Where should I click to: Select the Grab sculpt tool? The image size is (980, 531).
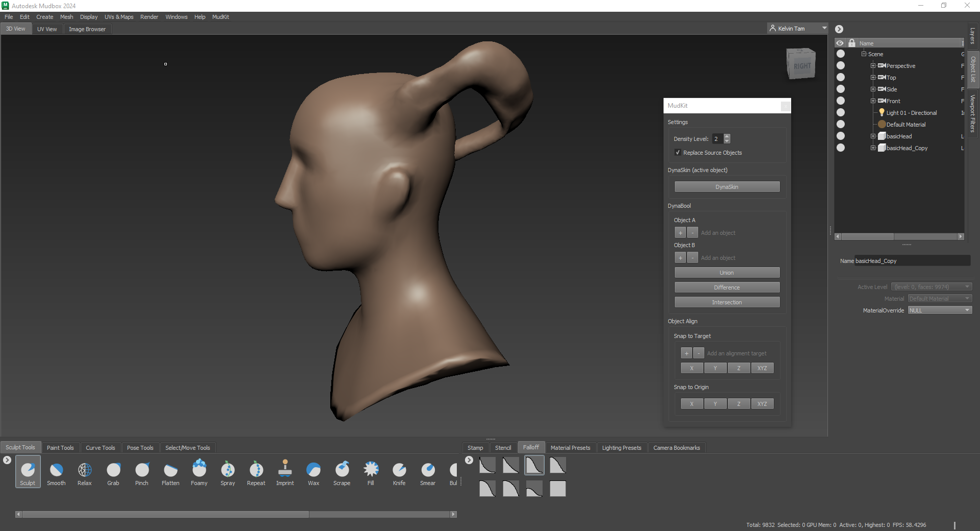(x=113, y=470)
